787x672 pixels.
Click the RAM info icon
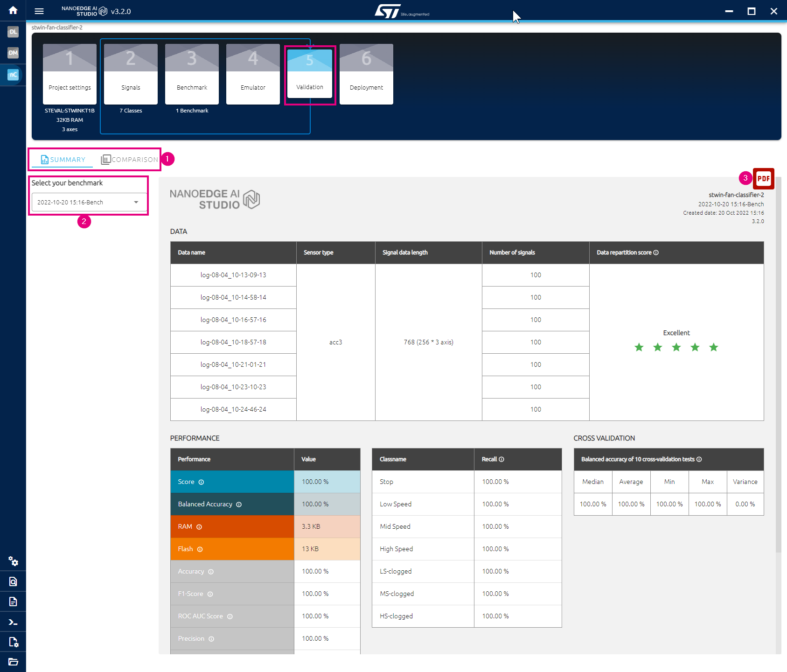click(199, 527)
